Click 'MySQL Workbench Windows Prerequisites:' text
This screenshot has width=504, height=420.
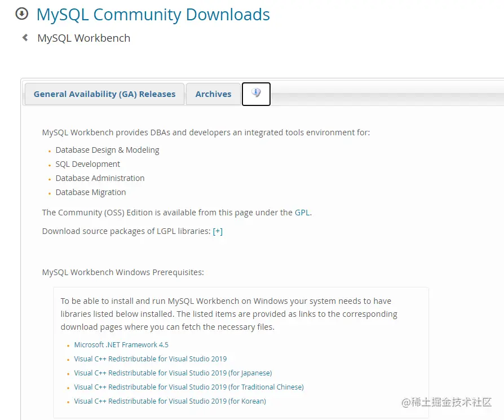[x=123, y=272]
